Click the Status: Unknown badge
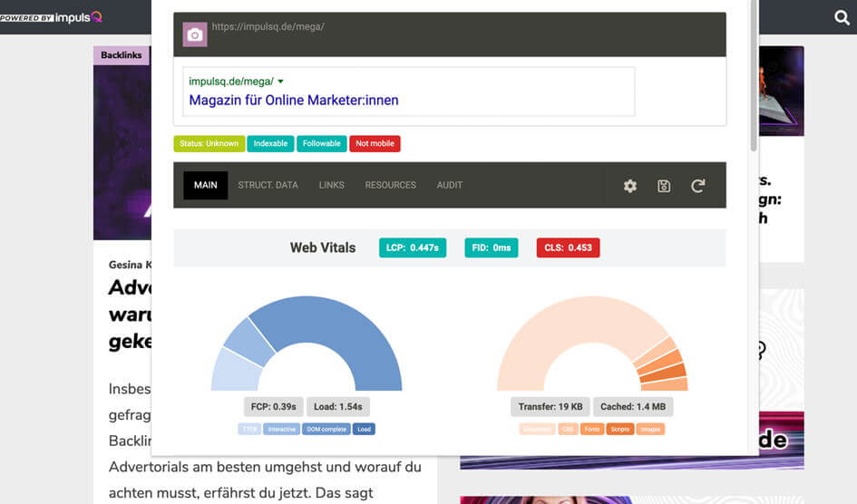 209,143
